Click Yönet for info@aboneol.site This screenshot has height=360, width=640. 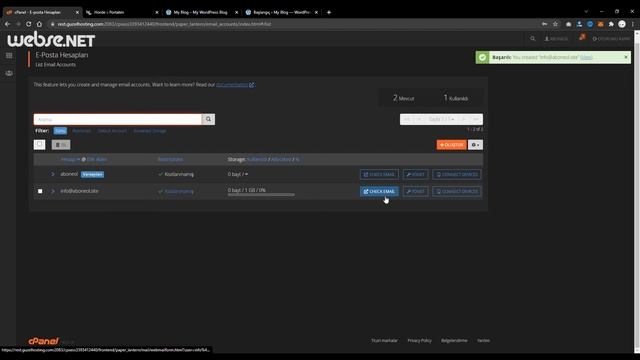[416, 191]
